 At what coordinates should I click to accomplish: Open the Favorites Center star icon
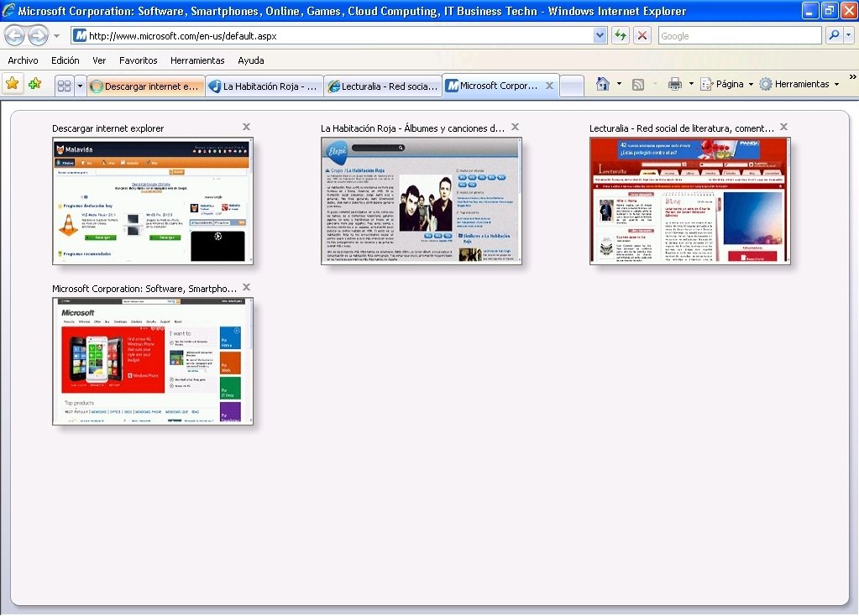point(12,84)
